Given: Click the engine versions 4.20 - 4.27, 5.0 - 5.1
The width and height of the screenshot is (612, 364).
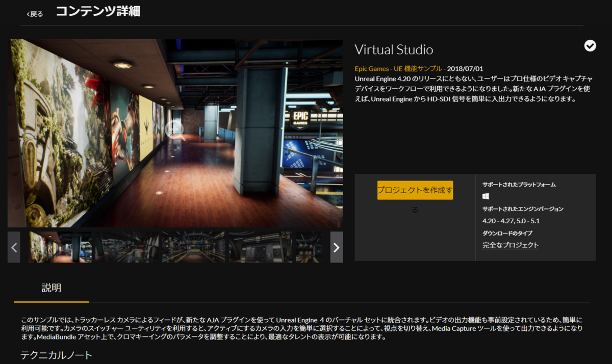Looking at the screenshot, I should pos(511,221).
